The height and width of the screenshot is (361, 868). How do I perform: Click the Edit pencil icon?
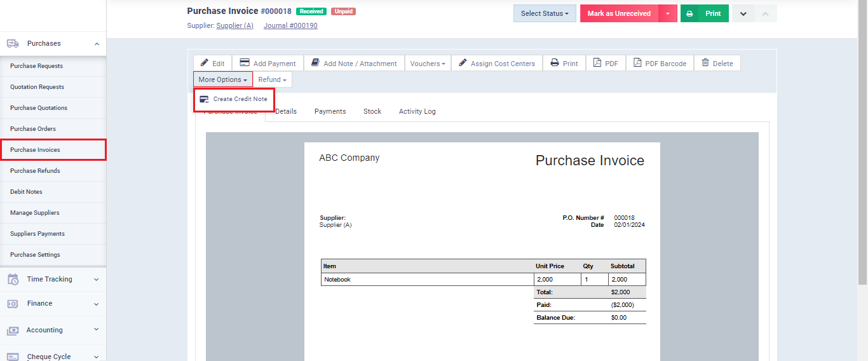pos(205,63)
